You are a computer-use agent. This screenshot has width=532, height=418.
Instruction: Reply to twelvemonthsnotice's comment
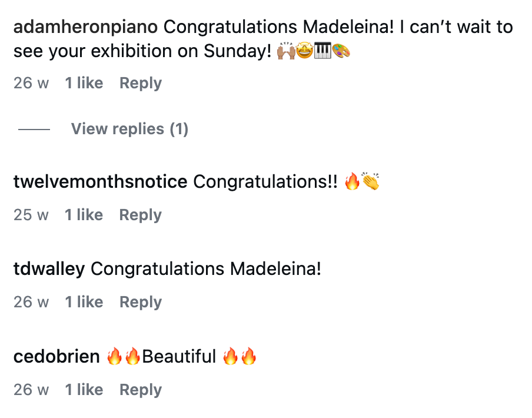tap(140, 215)
